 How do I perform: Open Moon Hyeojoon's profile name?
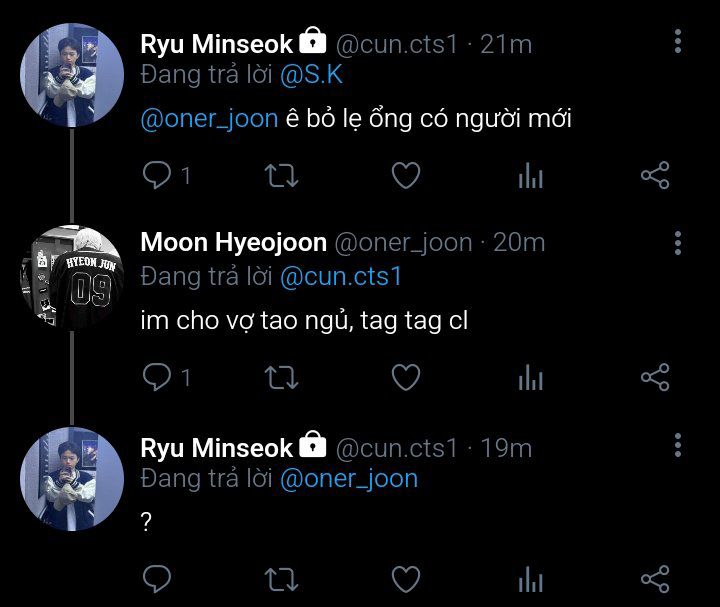pyautogui.click(x=233, y=243)
